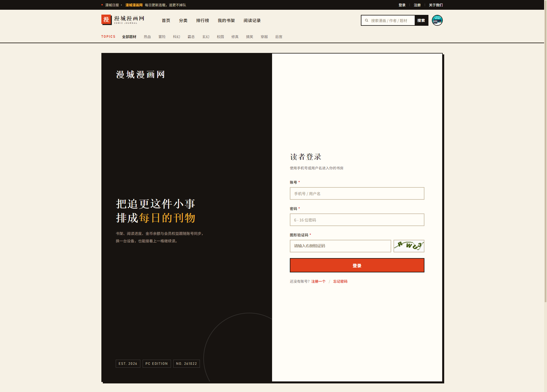Select the 全部题材 topic tab
Screen dimensions: 547x392
point(129,37)
